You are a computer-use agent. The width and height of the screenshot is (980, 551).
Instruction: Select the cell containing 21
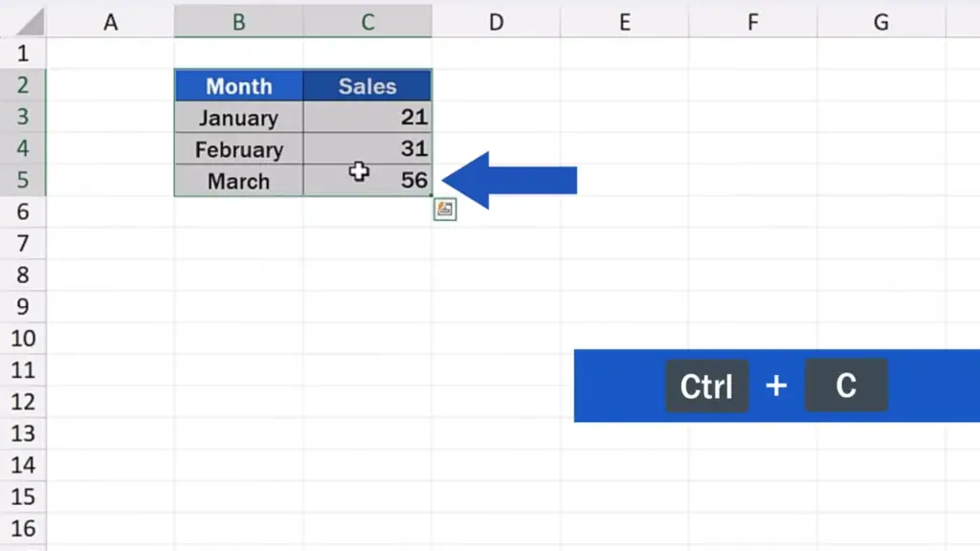point(367,118)
